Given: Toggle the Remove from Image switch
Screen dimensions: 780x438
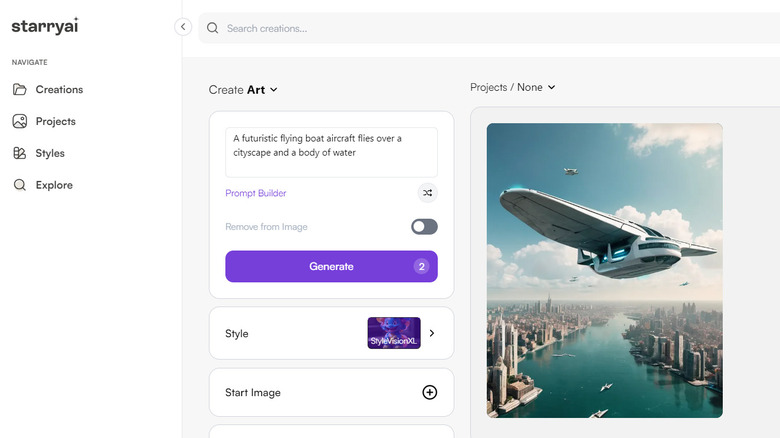Looking at the screenshot, I should tap(424, 227).
